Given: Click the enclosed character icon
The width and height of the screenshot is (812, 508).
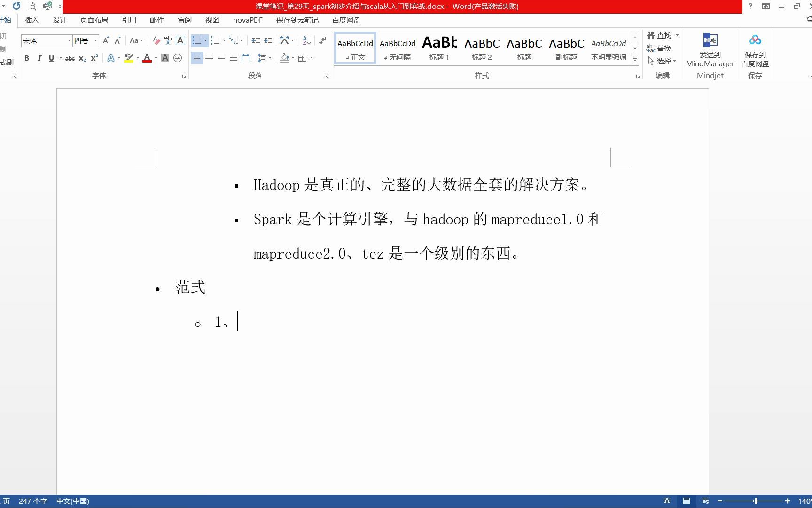Looking at the screenshot, I should pos(178,58).
